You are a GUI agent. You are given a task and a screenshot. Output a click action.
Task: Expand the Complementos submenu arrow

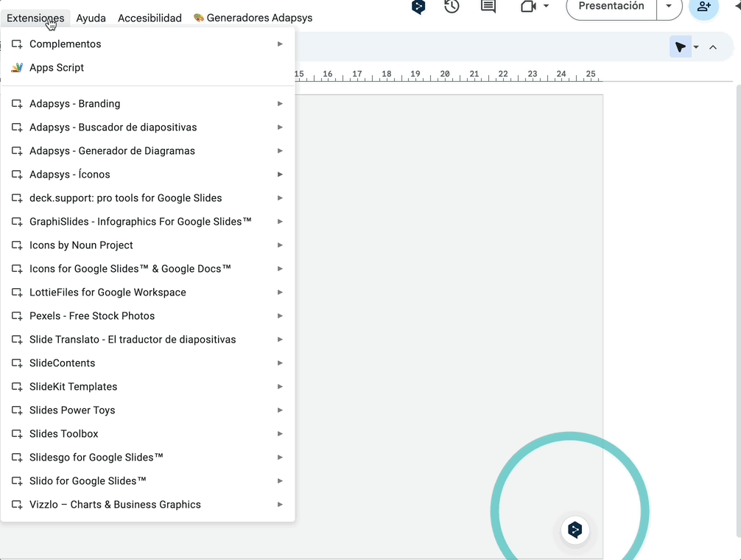(x=280, y=44)
